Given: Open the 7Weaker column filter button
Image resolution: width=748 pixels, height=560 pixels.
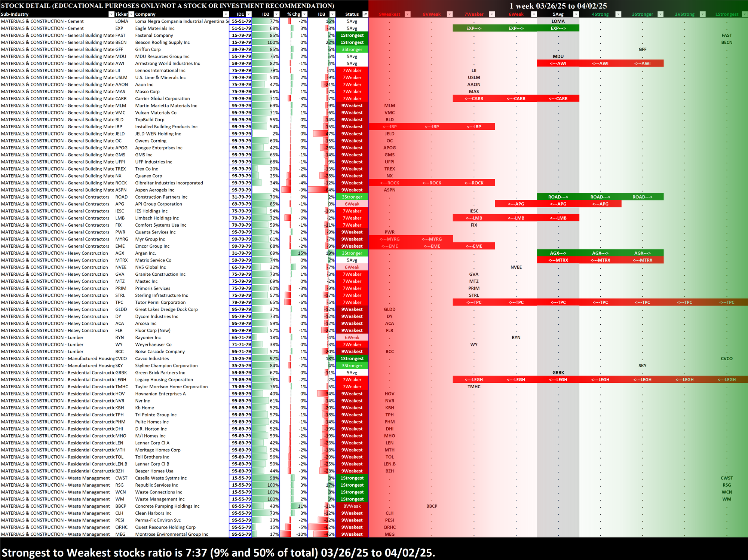Looking at the screenshot, I should tap(492, 14).
